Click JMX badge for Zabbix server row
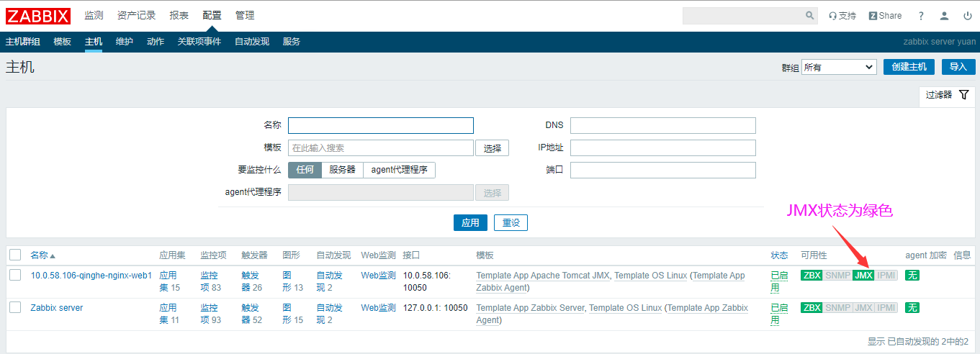The height and width of the screenshot is (354, 980). coord(863,308)
